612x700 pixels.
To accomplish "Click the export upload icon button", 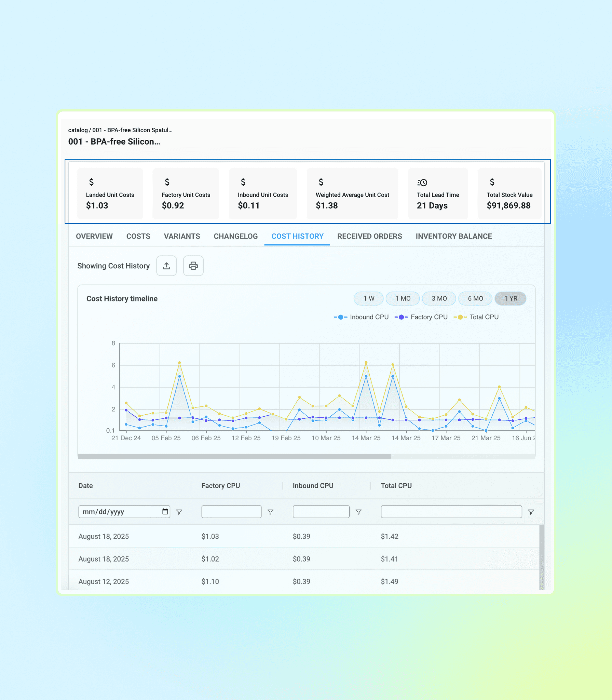I will [166, 266].
